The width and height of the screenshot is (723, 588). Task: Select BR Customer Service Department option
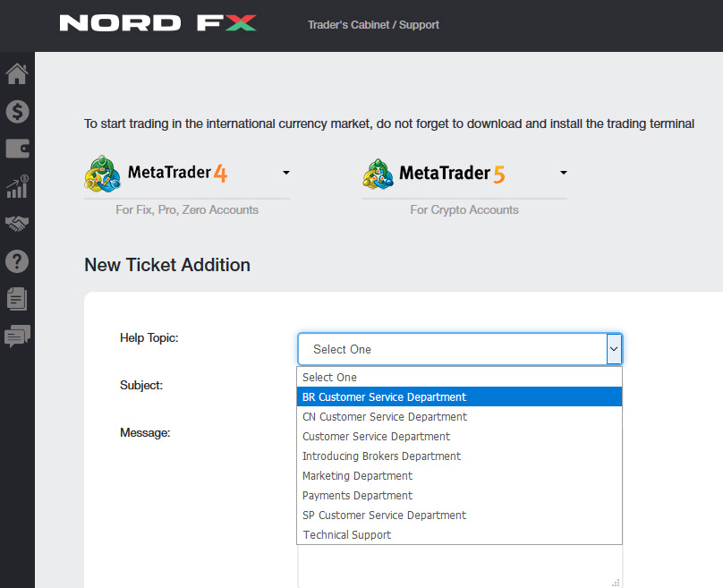point(459,396)
